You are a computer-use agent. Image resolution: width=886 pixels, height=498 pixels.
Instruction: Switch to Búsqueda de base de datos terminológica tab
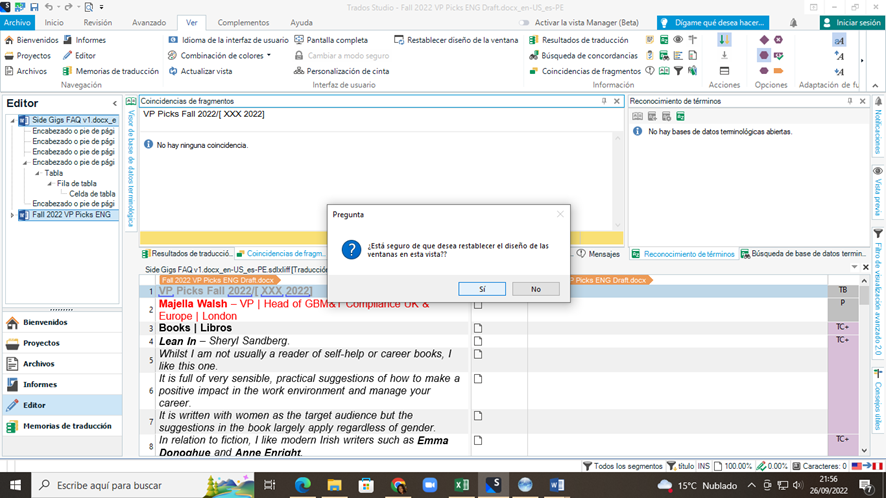tap(803, 254)
